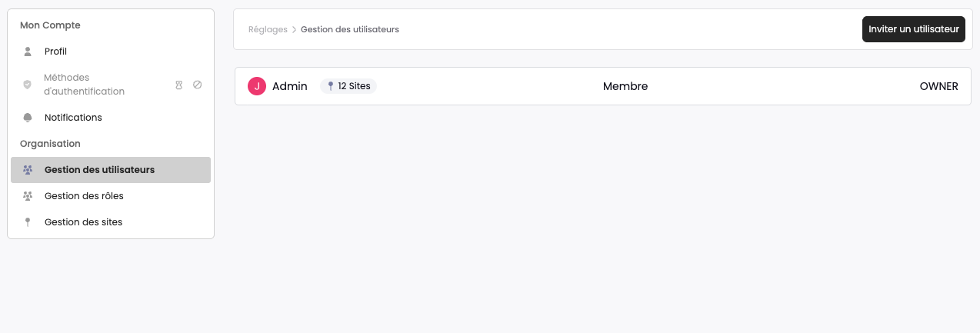Click the hourglass icon in the sidebar
980x333 pixels.
(179, 85)
